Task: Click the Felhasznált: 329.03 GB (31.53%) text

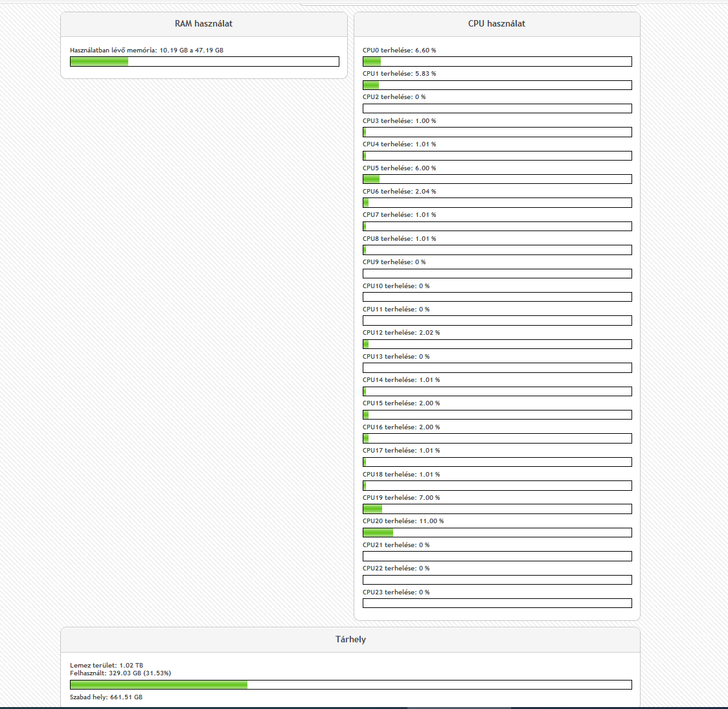Action: pos(120,673)
